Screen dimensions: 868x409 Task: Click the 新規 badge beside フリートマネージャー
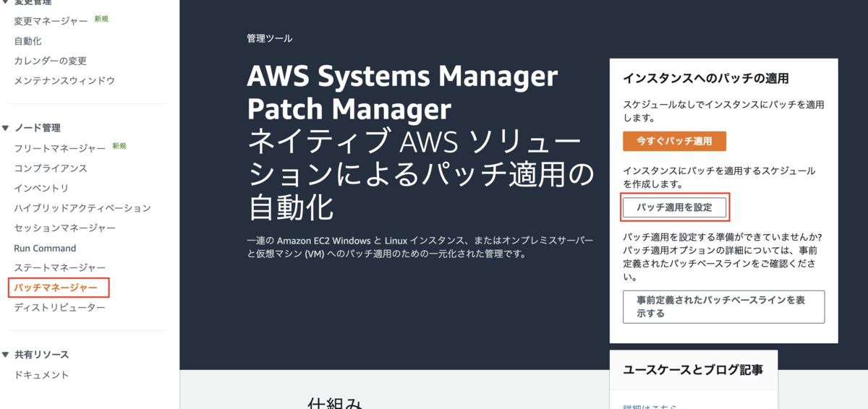(119, 146)
